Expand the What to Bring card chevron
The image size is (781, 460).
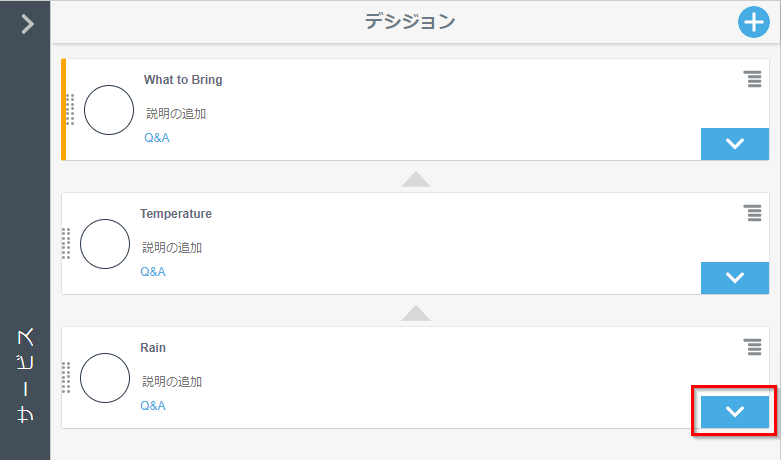point(735,144)
